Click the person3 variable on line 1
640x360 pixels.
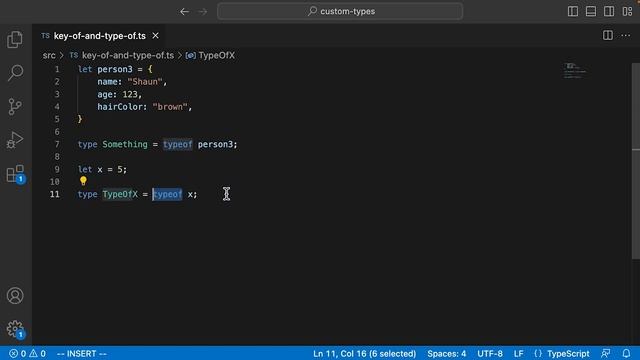pos(115,69)
